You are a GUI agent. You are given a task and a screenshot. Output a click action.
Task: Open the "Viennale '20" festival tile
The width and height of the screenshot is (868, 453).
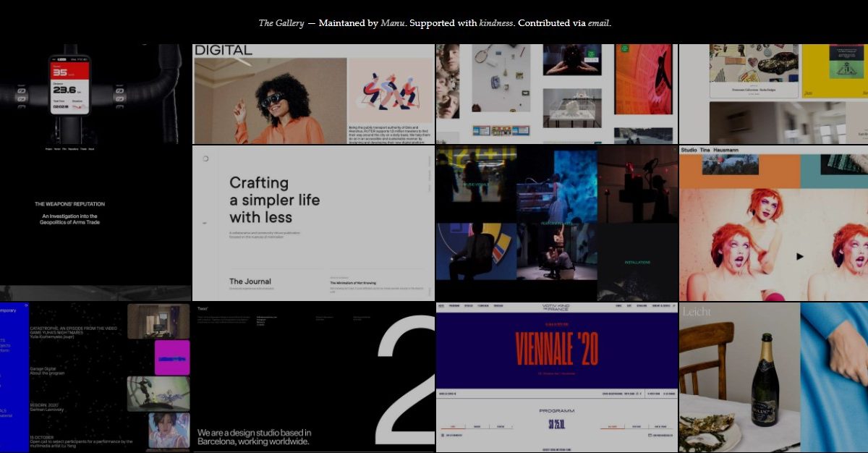pyautogui.click(x=556, y=349)
